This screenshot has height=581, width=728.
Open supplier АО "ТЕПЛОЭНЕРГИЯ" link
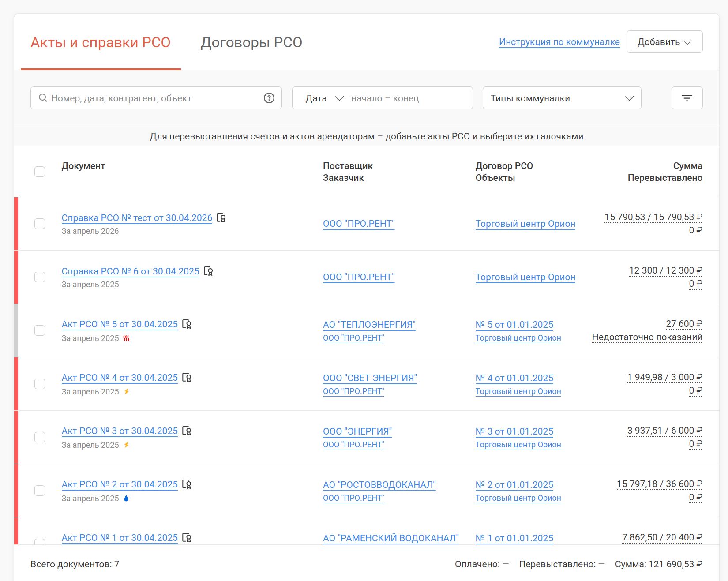[369, 325]
